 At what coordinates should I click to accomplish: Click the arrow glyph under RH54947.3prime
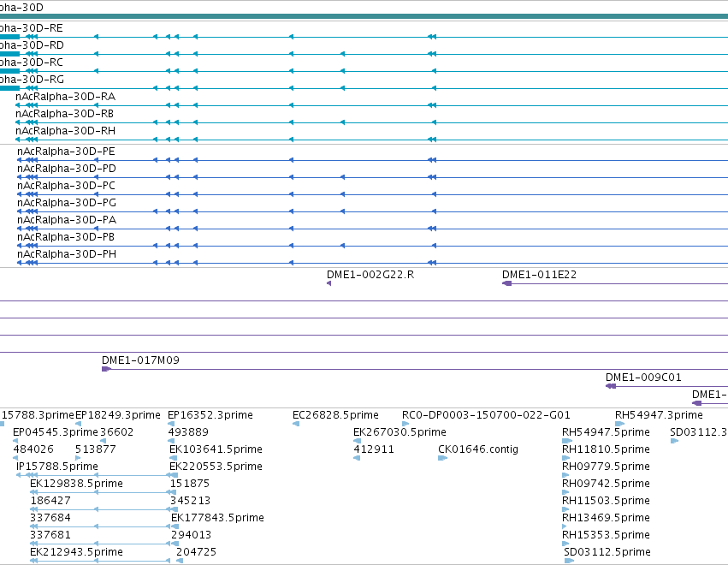[619, 423]
